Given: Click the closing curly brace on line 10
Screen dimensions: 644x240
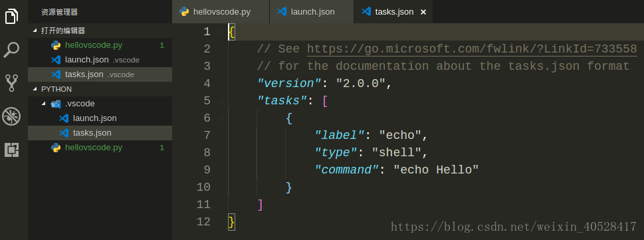Looking at the screenshot, I should coord(288,187).
